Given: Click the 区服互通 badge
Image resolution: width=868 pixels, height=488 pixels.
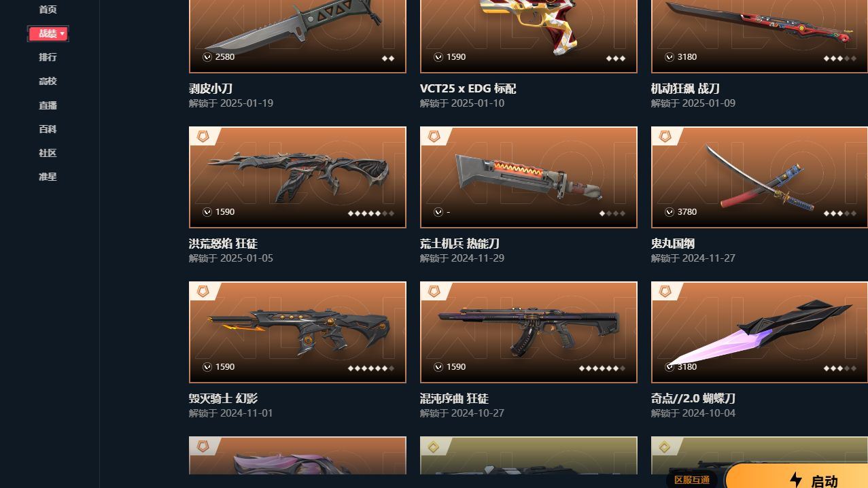Looking at the screenshot, I should (692, 480).
